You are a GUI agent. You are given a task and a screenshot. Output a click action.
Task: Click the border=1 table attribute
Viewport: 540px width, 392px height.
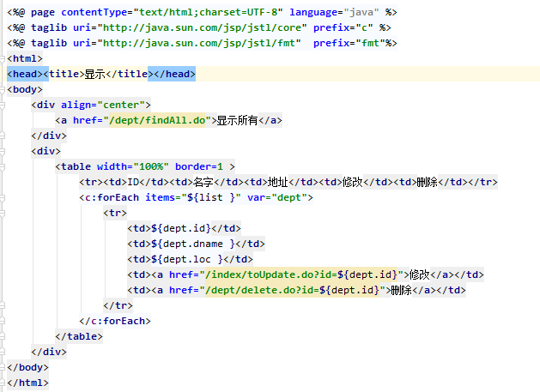click(x=199, y=166)
